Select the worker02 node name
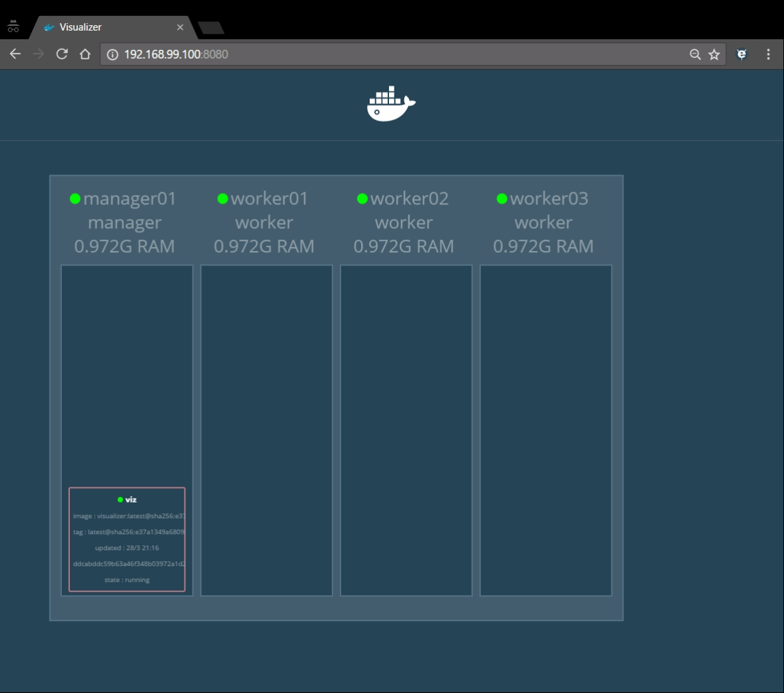Image resolution: width=784 pixels, height=693 pixels. [x=410, y=199]
